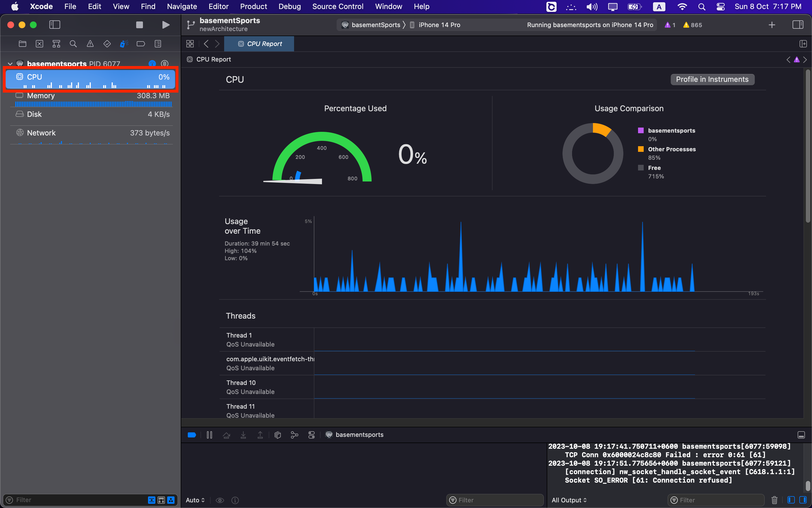The image size is (812, 508).
Task: Open the Breakpoint navigator
Action: [x=141, y=44]
